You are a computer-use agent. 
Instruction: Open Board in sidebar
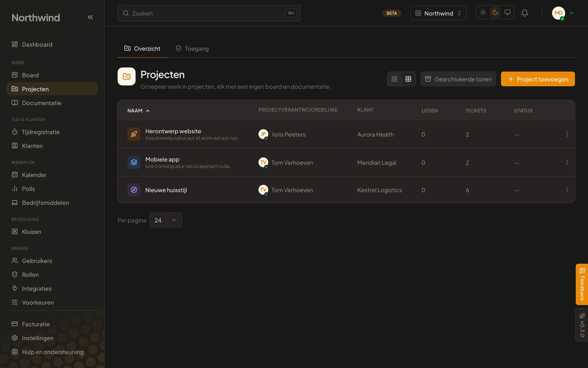click(52, 75)
